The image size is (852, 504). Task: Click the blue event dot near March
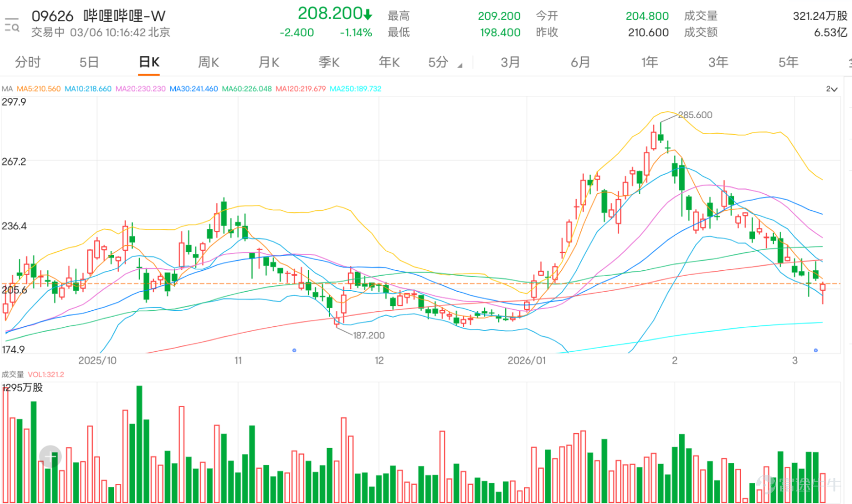click(x=816, y=350)
